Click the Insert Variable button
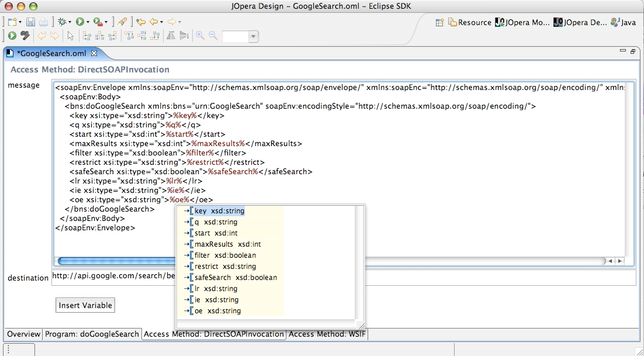This screenshot has width=644, height=356. point(85,305)
